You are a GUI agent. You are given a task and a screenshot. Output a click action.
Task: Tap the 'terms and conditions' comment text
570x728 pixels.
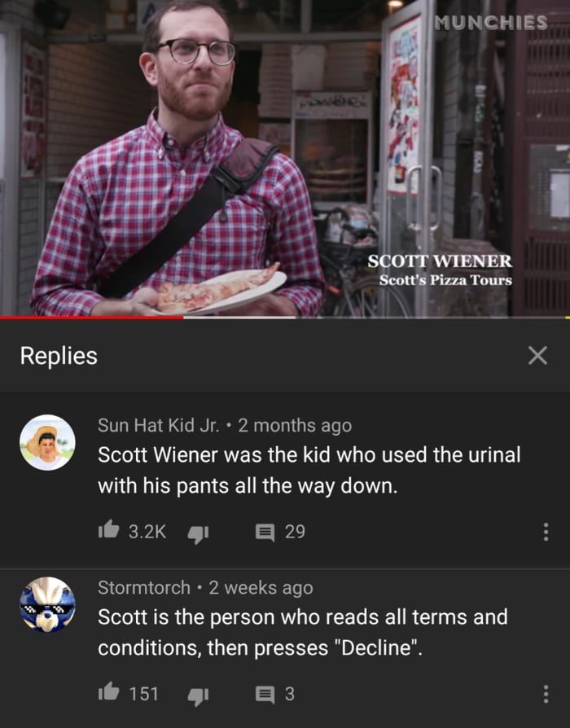click(303, 633)
